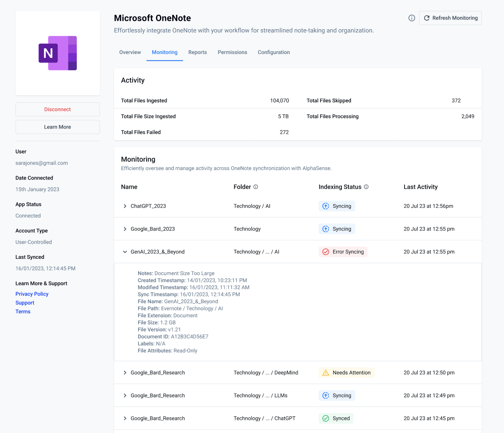504x433 pixels.
Task: Switch to the Reports tab
Action: [198, 52]
